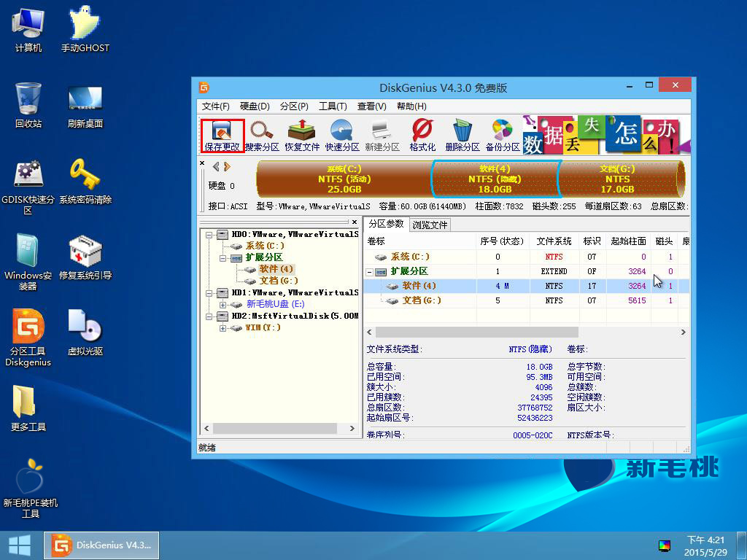The image size is (747, 560).
Task: Close the left tree panel with its x
Action: (x=355, y=222)
